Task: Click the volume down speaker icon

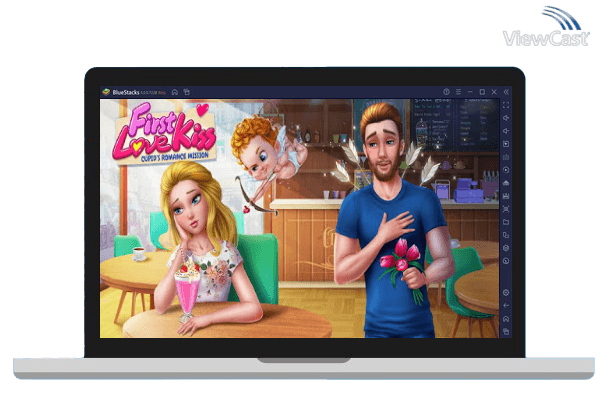Action: point(506,131)
